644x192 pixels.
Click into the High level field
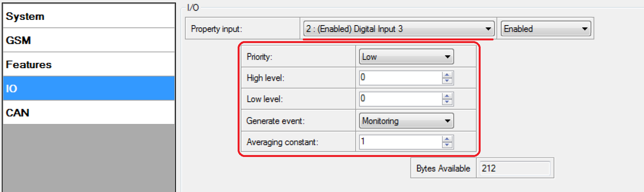coord(400,78)
